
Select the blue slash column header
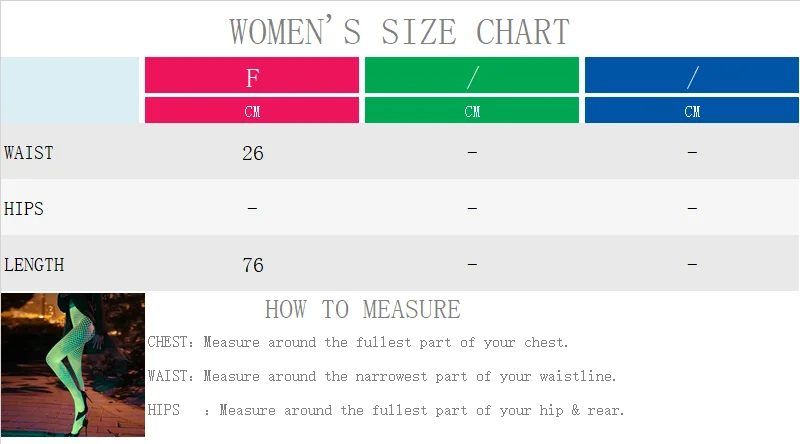692,75
